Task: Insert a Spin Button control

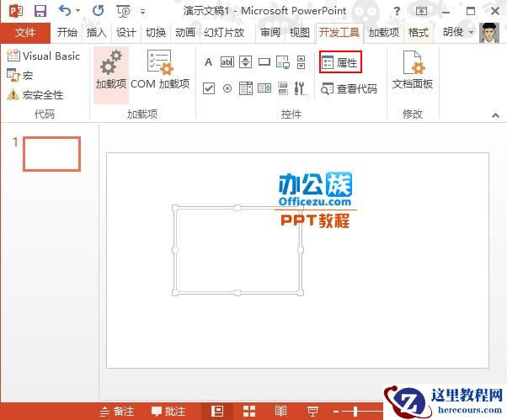Action: (246, 61)
